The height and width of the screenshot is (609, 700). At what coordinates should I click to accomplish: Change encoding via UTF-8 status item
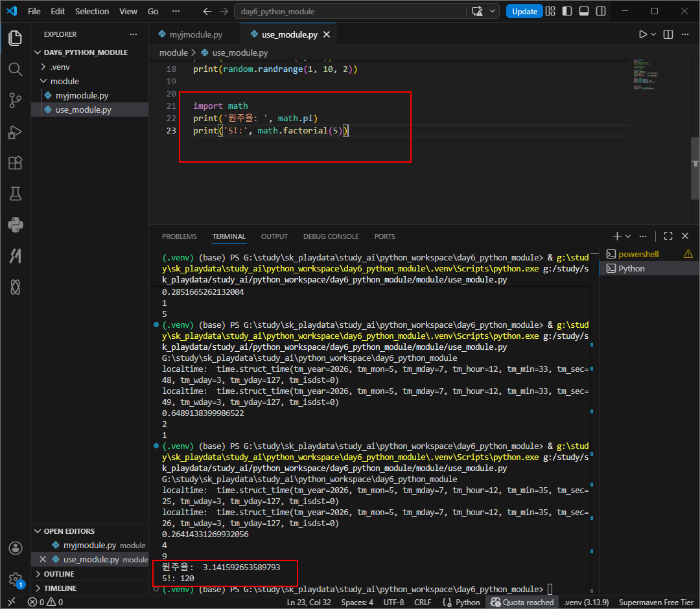coord(394,602)
